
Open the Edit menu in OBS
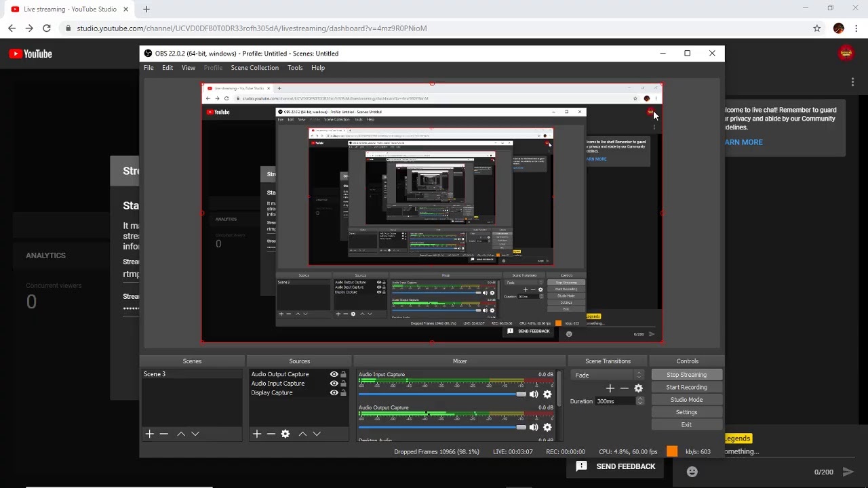[167, 68]
